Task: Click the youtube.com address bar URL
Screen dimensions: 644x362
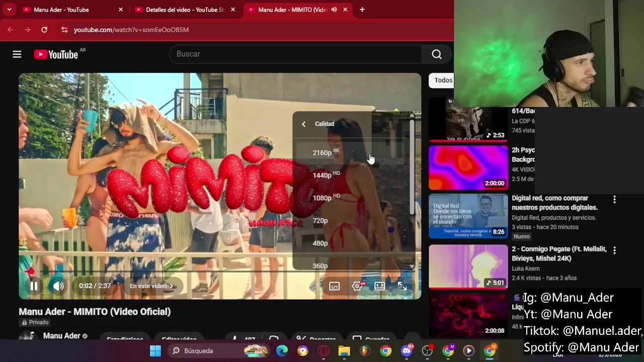Action: [131, 30]
